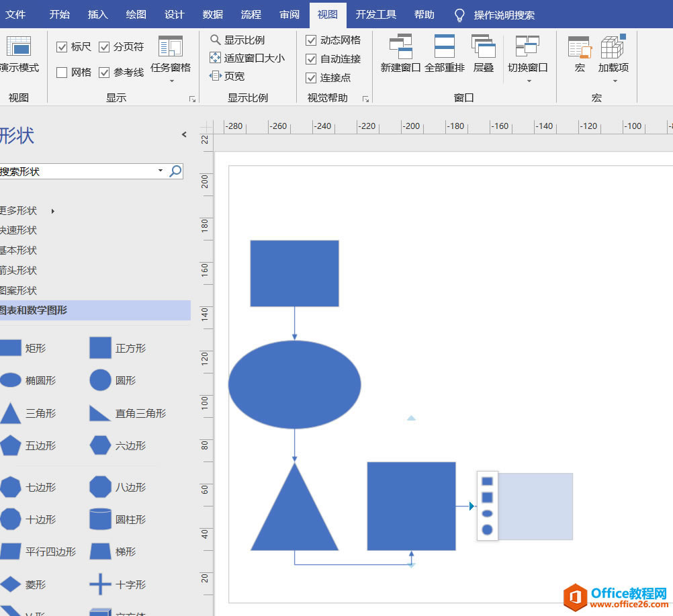Click the search magnifier in shapes panel

[175, 171]
